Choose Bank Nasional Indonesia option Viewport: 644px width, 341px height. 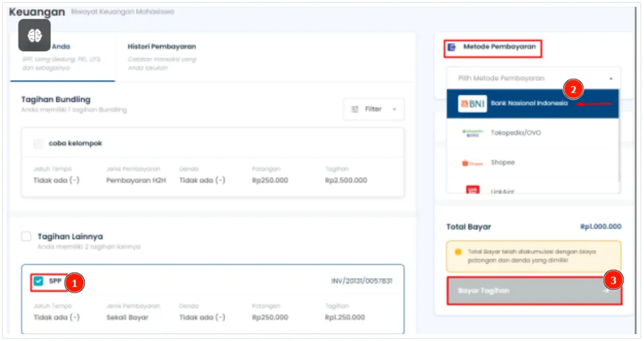pyautogui.click(x=533, y=104)
